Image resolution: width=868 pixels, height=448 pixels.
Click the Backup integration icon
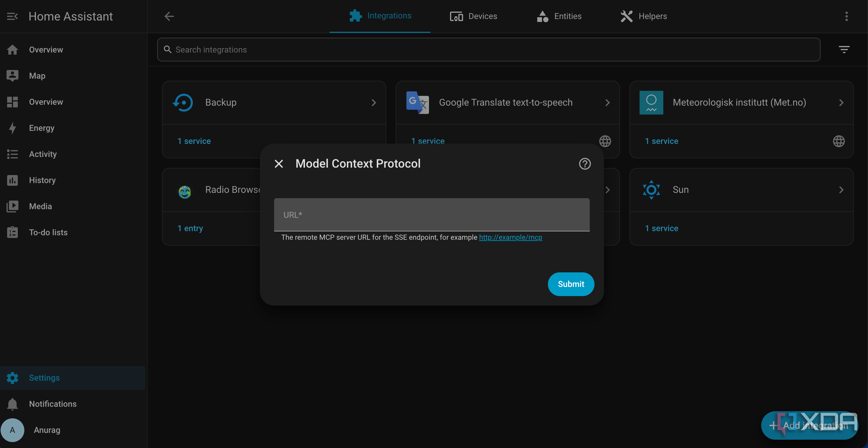pyautogui.click(x=183, y=102)
